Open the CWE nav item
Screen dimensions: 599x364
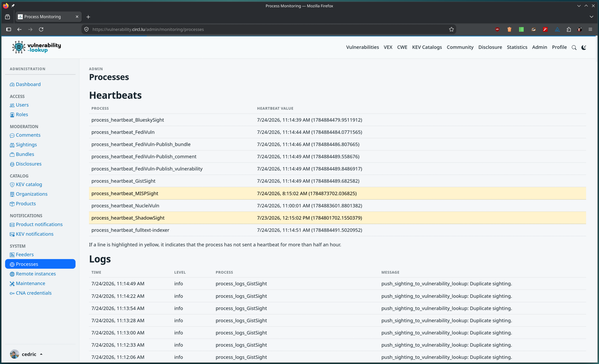click(x=402, y=47)
